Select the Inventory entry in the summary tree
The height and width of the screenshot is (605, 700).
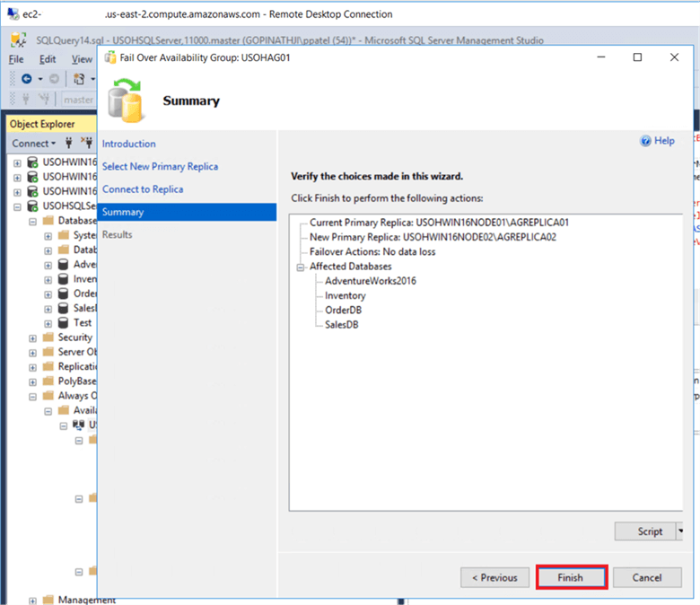pyautogui.click(x=346, y=295)
